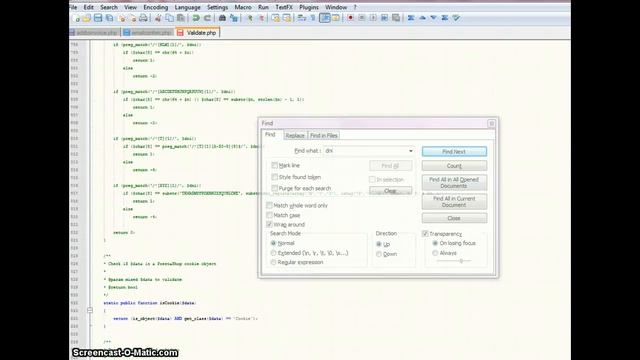Click the Save All toolbar icon
Viewport: 640px width, 360px height.
pyautogui.click(x=109, y=18)
